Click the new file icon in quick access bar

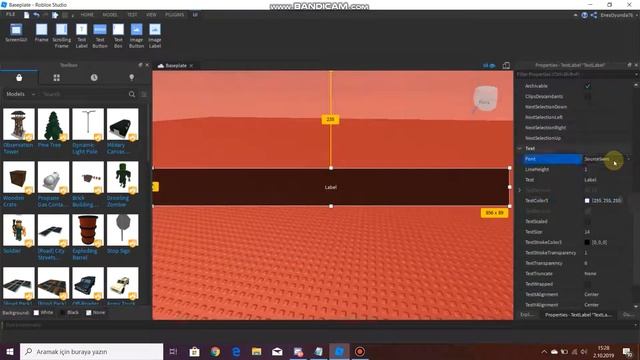tap(27, 15)
